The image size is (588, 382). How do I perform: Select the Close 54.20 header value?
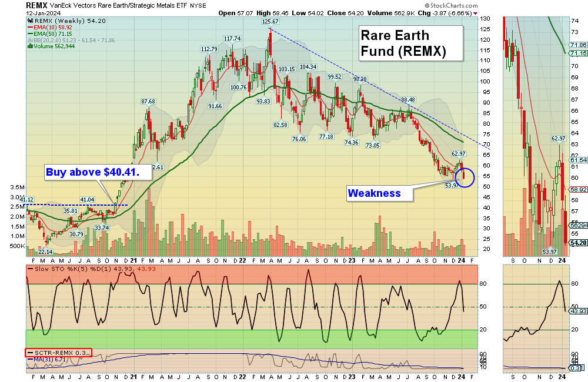point(345,13)
